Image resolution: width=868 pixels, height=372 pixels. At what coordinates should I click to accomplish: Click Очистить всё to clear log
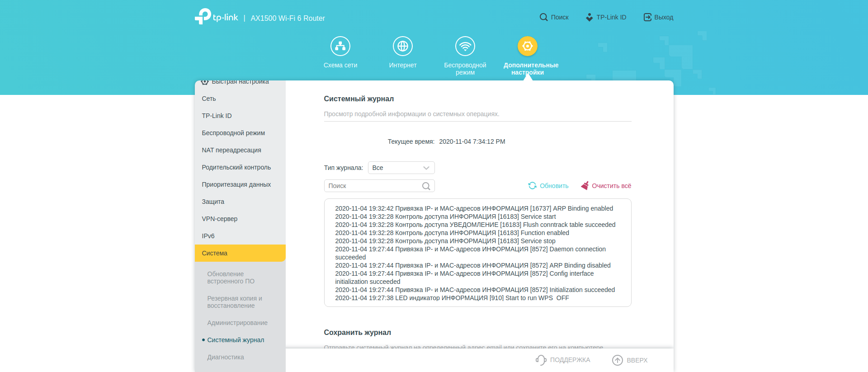[606, 186]
